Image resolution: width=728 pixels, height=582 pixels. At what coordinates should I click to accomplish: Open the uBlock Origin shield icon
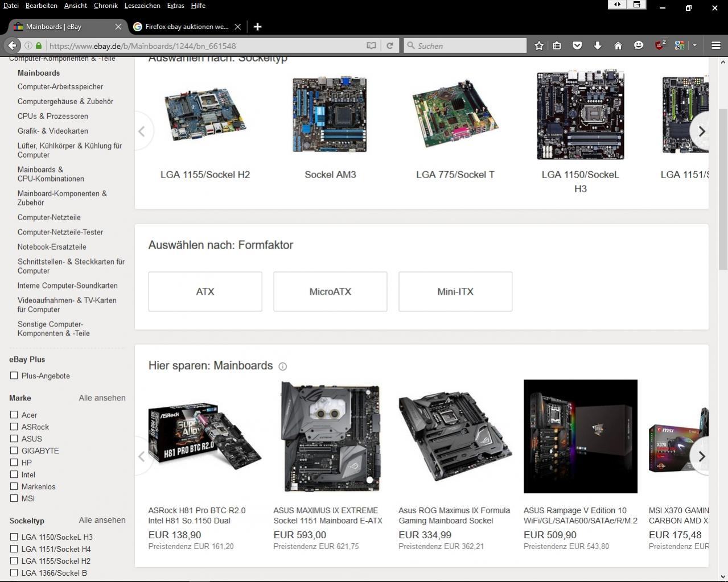click(x=660, y=45)
